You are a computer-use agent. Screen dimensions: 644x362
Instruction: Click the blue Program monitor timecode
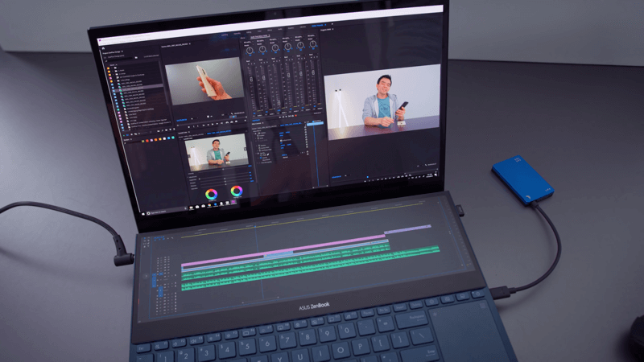[x=336, y=177]
